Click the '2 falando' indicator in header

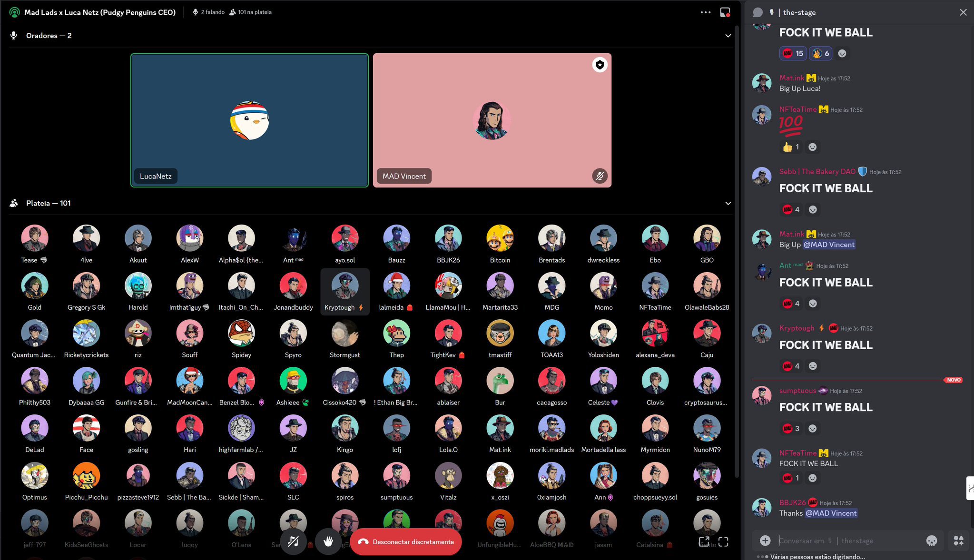pos(208,12)
